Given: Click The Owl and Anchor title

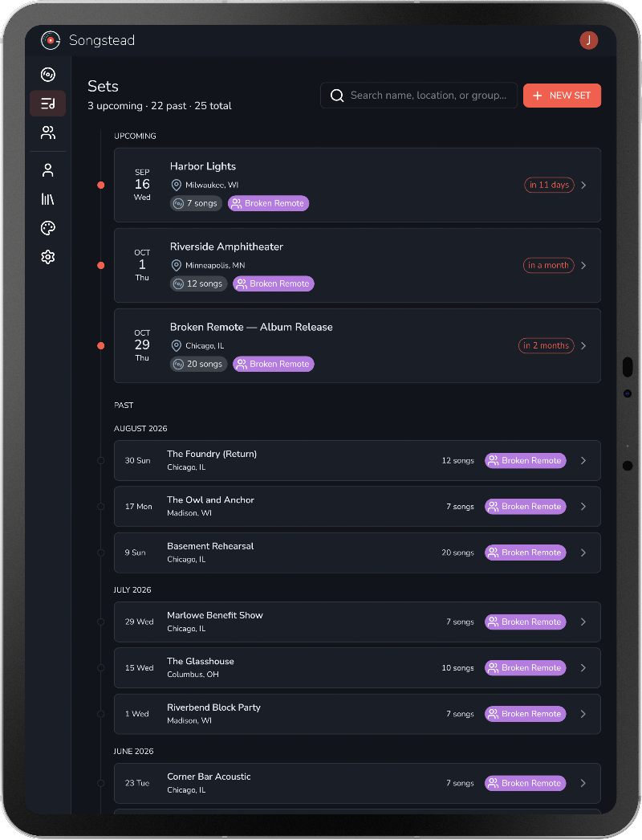Looking at the screenshot, I should [x=210, y=500].
